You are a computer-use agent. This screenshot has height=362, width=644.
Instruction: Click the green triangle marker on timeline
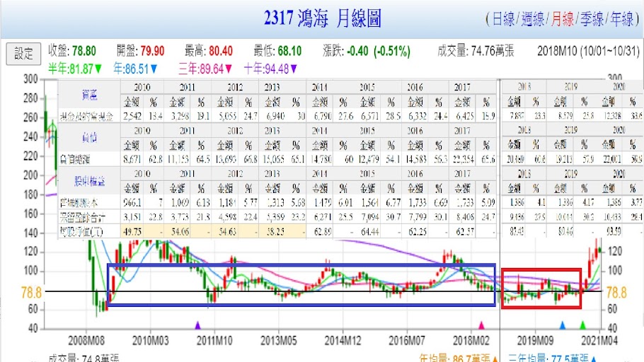(x=582, y=325)
